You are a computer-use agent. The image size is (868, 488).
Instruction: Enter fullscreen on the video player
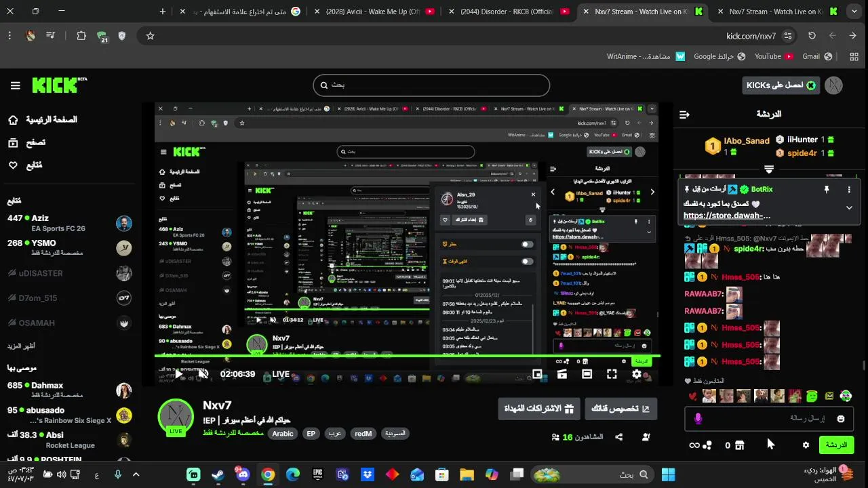click(612, 374)
